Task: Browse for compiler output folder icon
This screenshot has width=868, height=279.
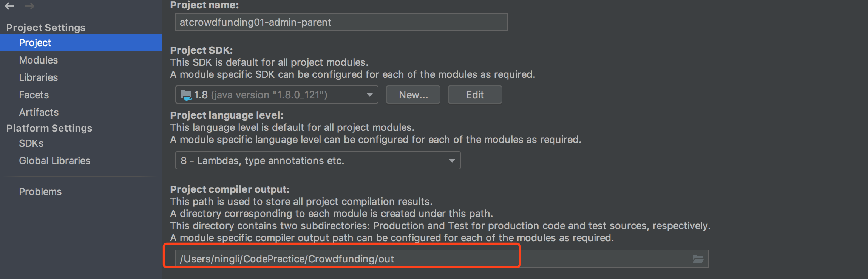Action: [698, 259]
